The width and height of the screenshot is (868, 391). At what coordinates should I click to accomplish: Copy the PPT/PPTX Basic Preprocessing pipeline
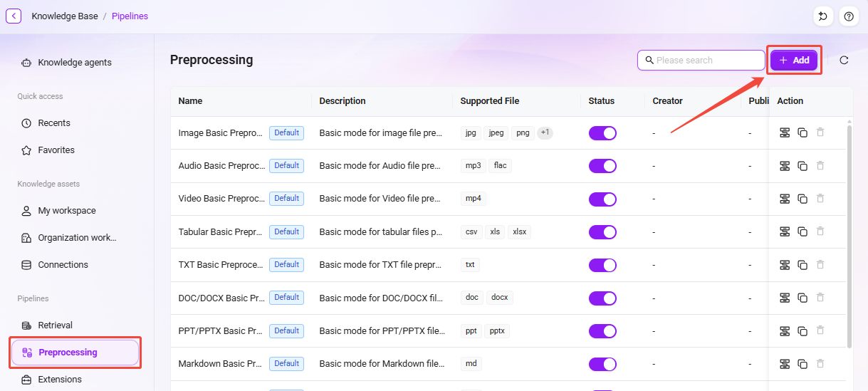[802, 331]
